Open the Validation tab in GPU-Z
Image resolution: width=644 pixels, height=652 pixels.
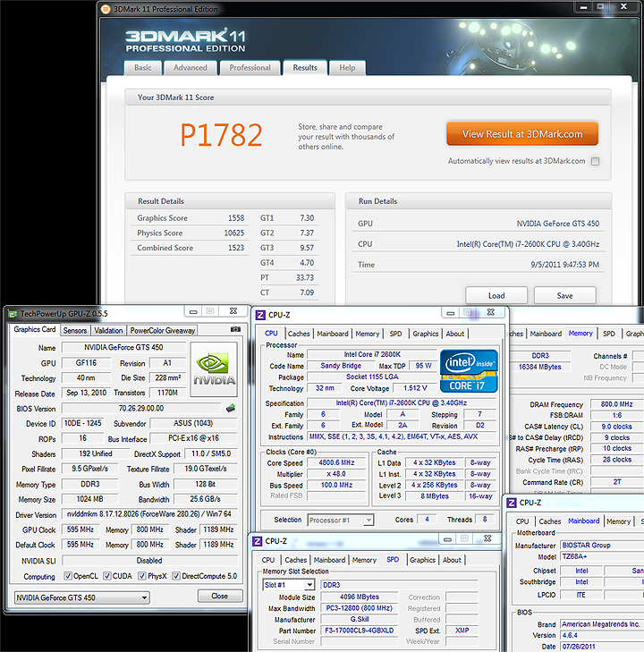pos(108,330)
